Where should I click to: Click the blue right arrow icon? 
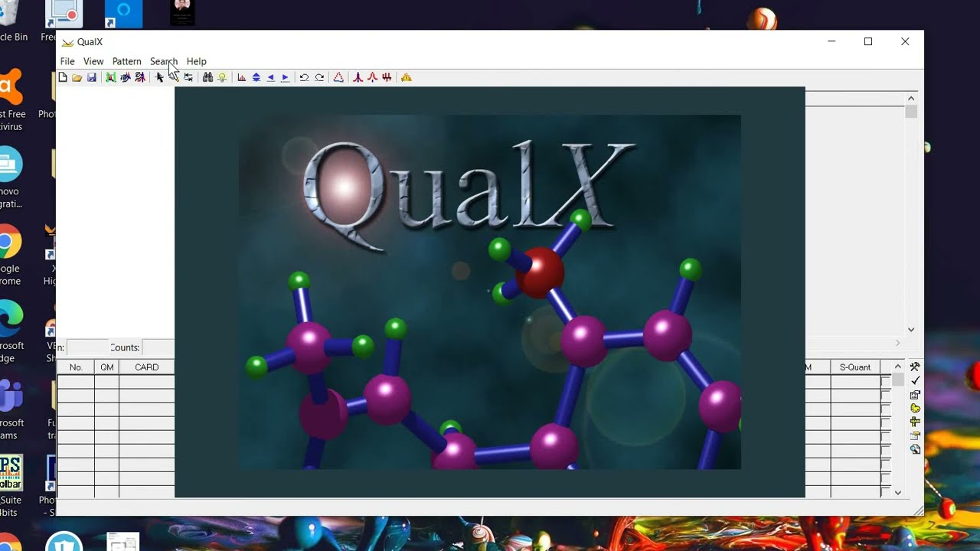click(x=285, y=77)
